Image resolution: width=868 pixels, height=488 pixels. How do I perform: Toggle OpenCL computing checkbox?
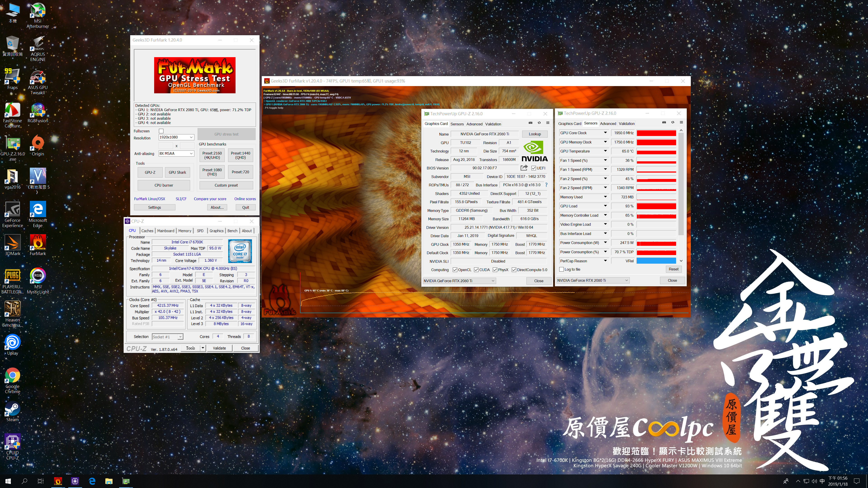pyautogui.click(x=455, y=270)
